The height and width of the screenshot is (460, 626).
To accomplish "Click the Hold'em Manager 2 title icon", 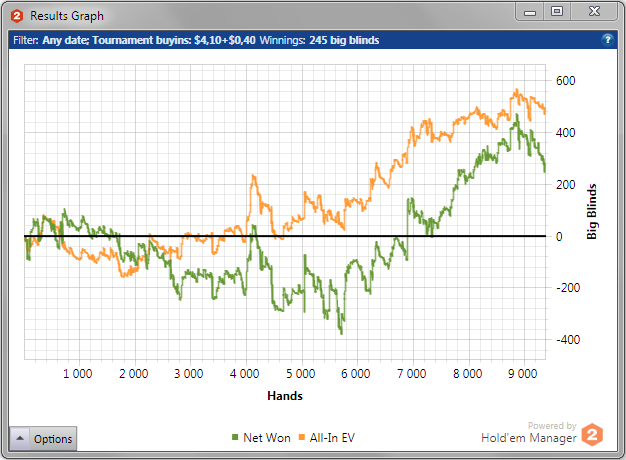I will (17, 16).
